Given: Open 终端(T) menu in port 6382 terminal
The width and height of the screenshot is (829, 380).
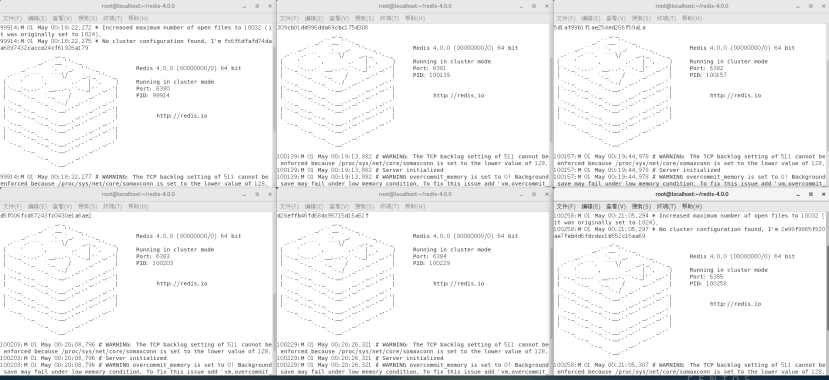Looking at the screenshot, I should tap(666, 18).
